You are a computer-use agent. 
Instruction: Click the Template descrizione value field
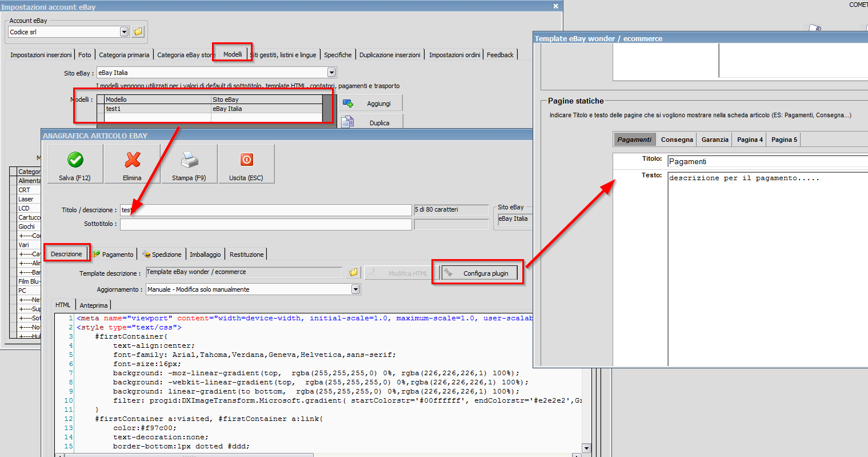[x=244, y=272]
